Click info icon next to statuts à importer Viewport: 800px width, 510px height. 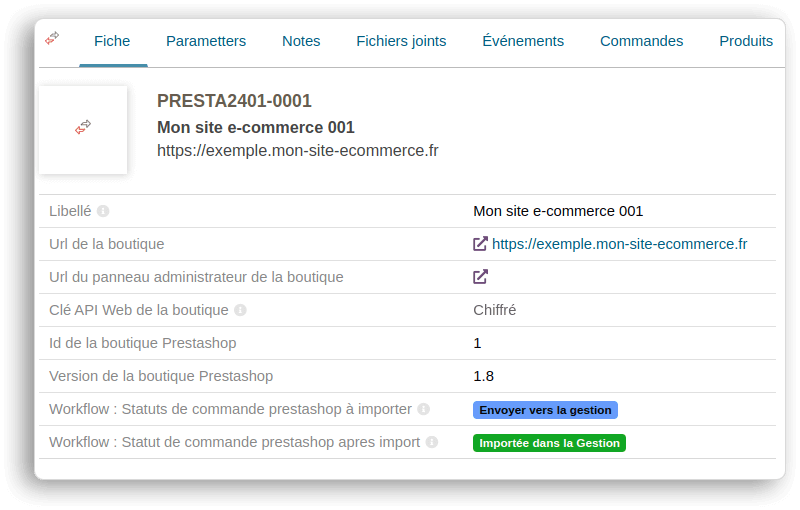(423, 409)
